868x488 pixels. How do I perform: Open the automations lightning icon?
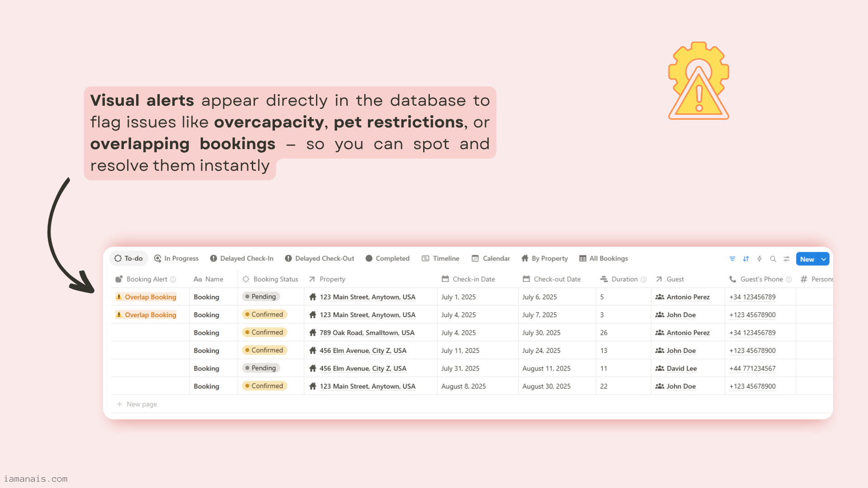coord(759,259)
